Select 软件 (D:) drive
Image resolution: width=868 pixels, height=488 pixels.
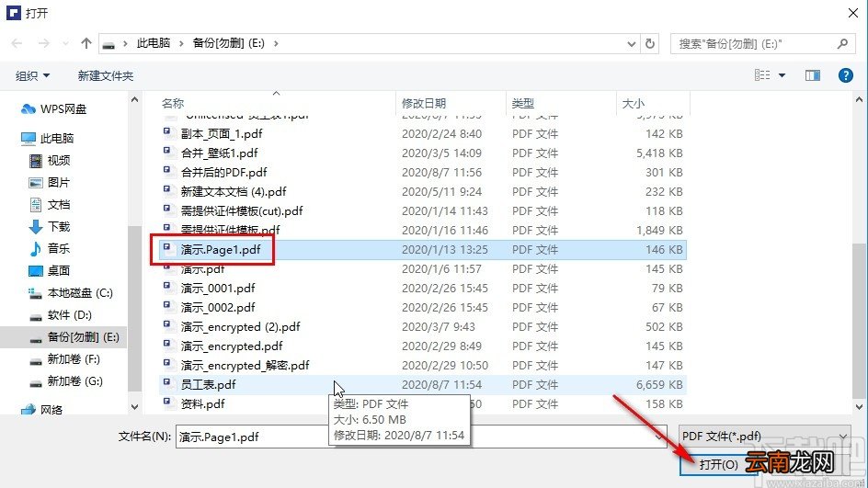(x=61, y=315)
